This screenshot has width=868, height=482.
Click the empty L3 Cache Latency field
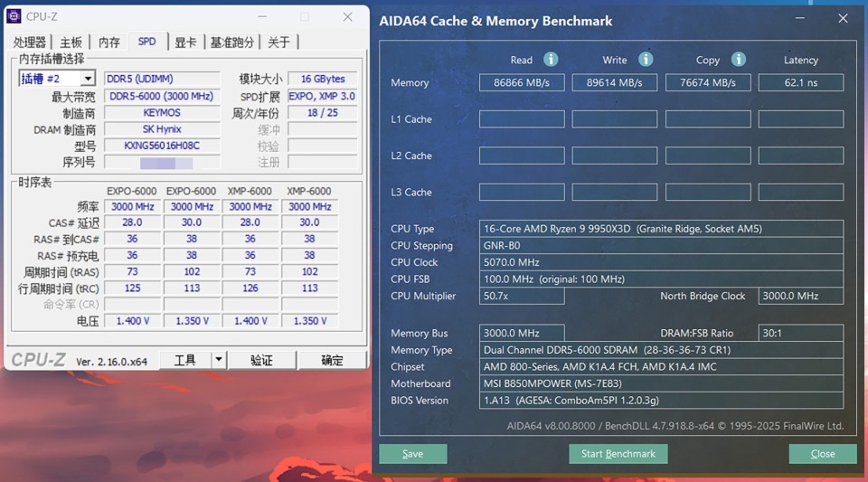point(801,192)
